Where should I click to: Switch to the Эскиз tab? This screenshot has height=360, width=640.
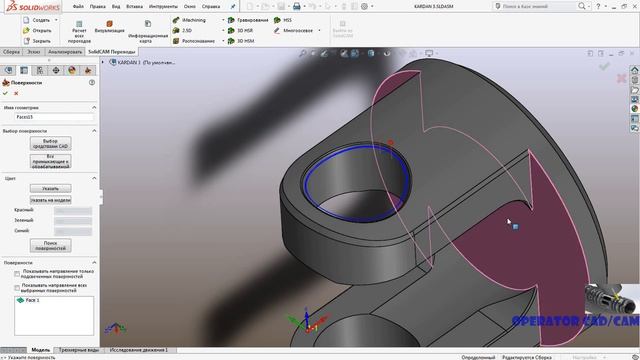33,52
